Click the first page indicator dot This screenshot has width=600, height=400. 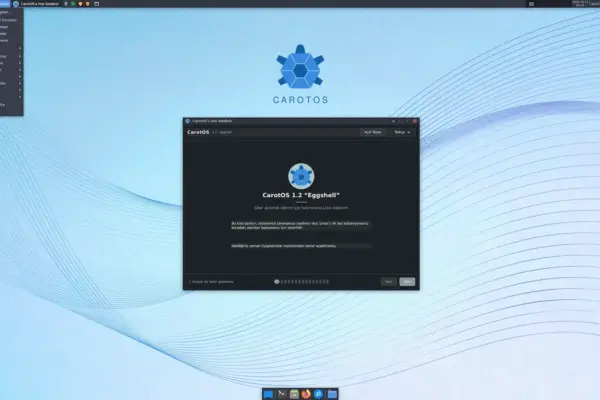pyautogui.click(x=277, y=282)
